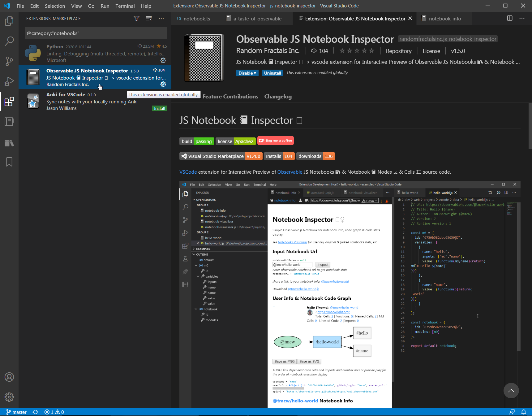Screen dimensions: 532x416
Task: Open manage gear for Observable JS Notebook Inspector
Action: tap(163, 84)
